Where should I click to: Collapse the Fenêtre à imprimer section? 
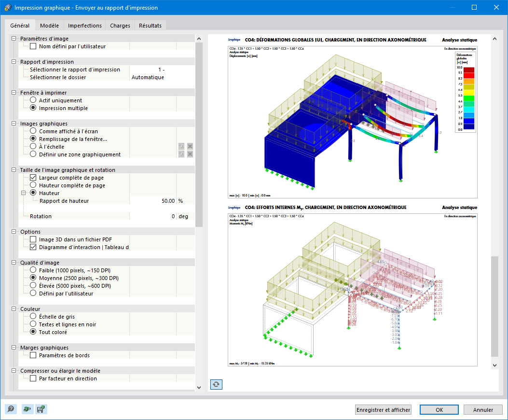[x=14, y=92]
